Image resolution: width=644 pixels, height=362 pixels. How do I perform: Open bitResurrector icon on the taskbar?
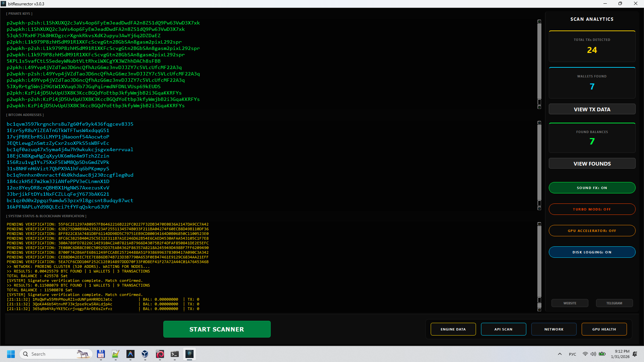(x=190, y=354)
